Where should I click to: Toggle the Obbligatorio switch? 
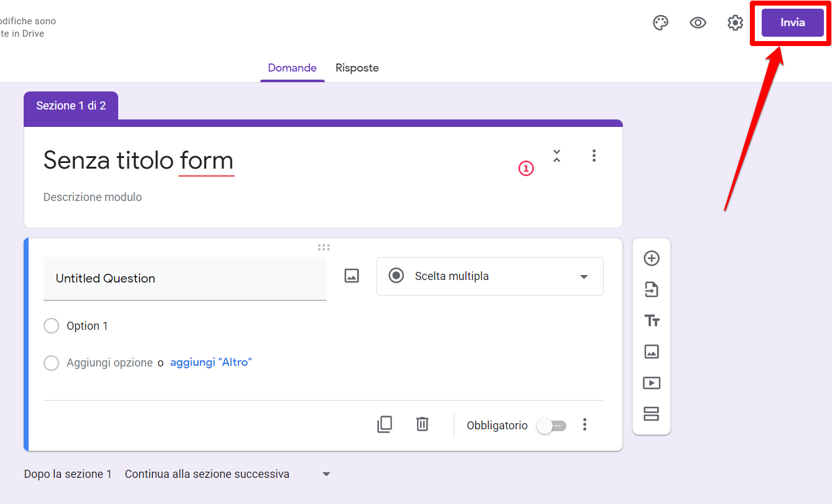pos(551,426)
